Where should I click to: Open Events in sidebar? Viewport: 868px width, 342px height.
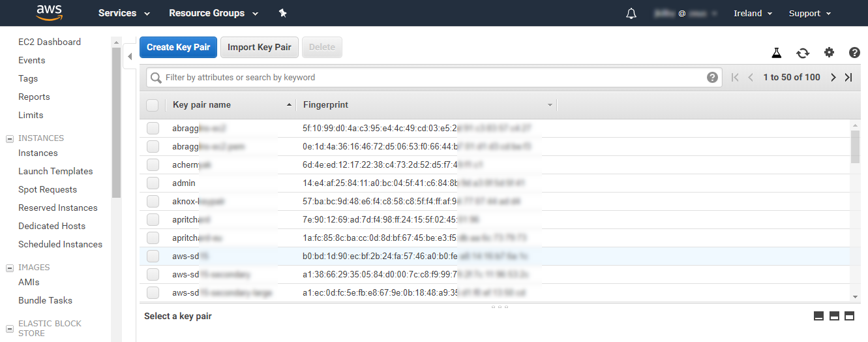32,60
